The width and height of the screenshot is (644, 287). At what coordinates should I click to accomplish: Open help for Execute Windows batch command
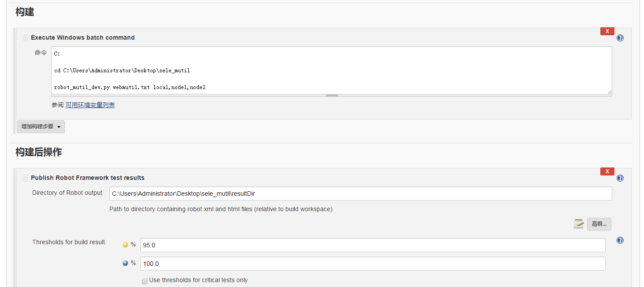point(620,38)
